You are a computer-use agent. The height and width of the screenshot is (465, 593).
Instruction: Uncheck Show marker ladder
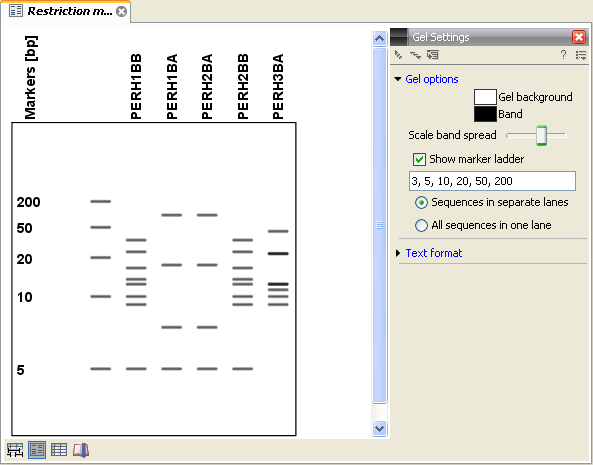[x=419, y=159]
